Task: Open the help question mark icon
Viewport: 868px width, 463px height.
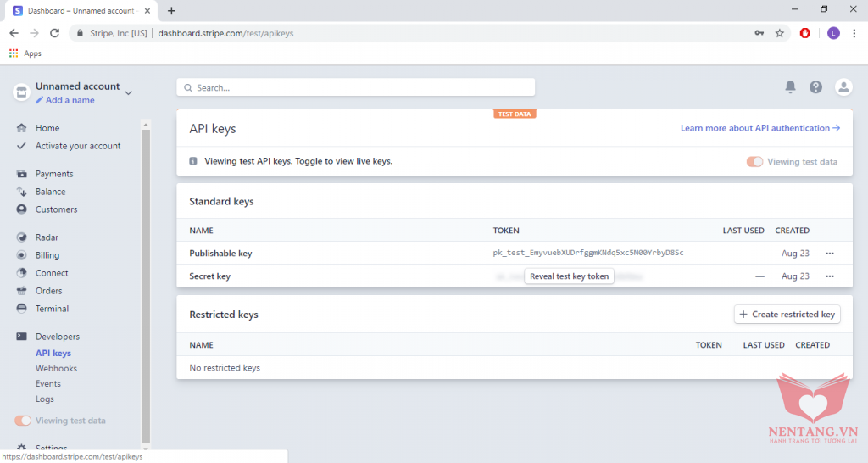Action: tap(815, 87)
